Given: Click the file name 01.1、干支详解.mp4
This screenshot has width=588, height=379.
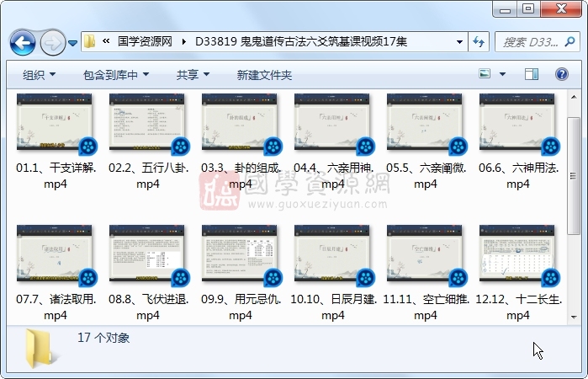Looking at the screenshot, I should click(56, 176).
